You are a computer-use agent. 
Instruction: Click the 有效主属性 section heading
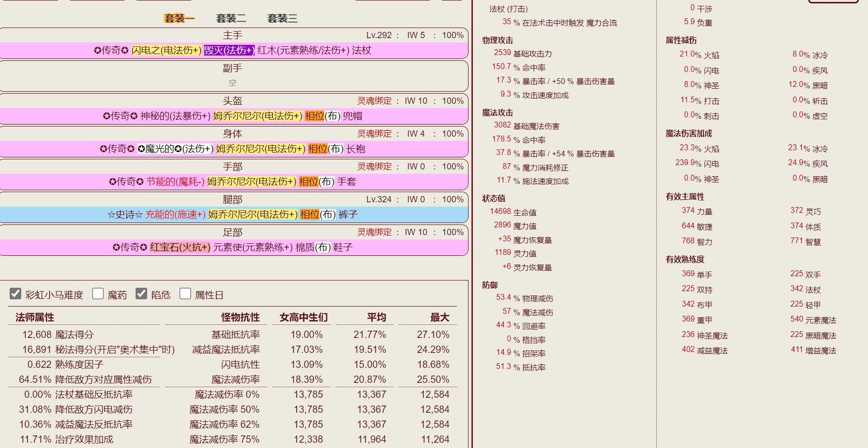click(x=685, y=196)
